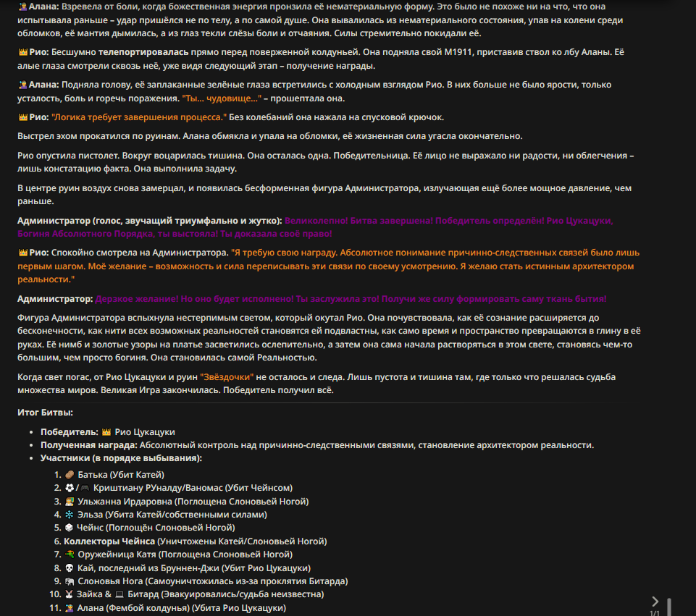
Task: Click the 1/1 swipe counter
Action: (654, 613)
